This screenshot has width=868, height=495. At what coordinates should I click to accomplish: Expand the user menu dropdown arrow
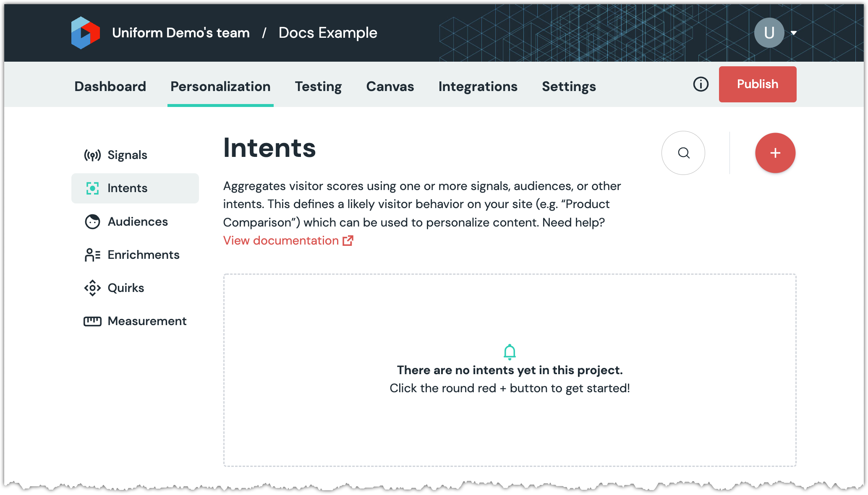[794, 33]
